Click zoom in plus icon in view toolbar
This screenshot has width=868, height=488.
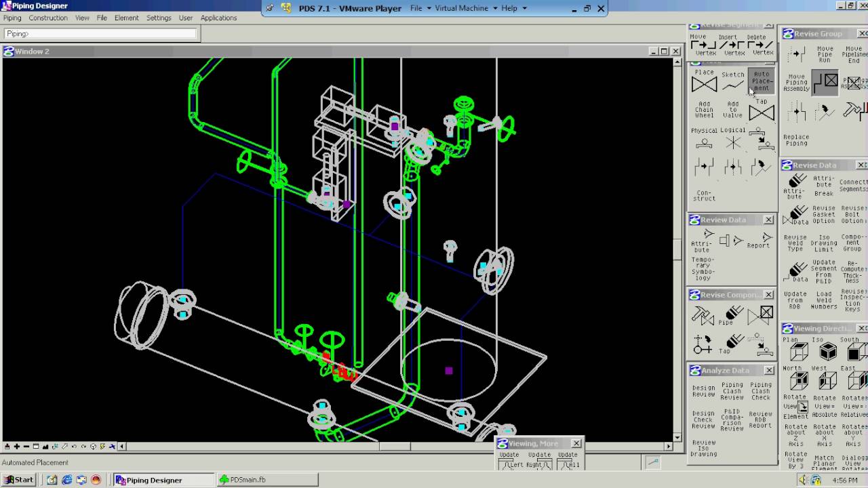click(17, 447)
